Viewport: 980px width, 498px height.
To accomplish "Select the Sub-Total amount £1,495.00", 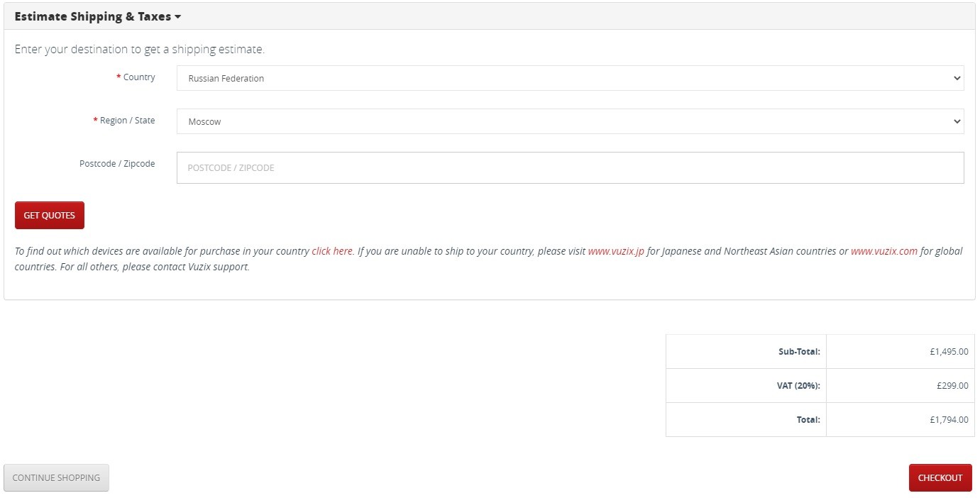I will [x=948, y=351].
